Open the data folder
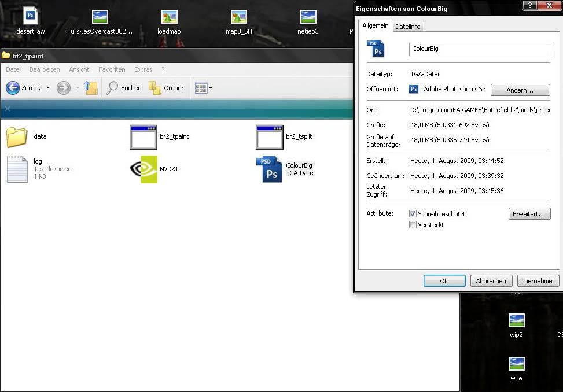 pos(17,137)
